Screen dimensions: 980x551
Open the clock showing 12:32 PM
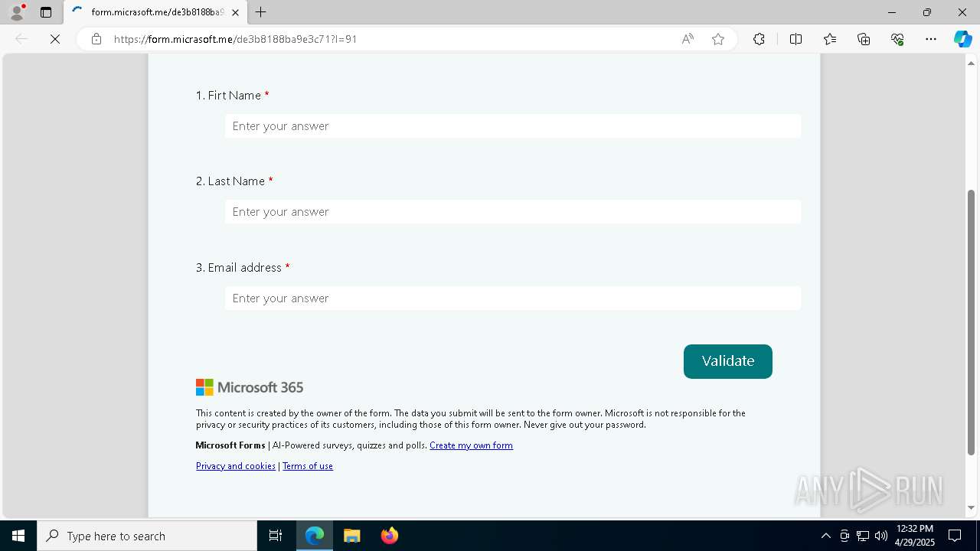point(914,536)
